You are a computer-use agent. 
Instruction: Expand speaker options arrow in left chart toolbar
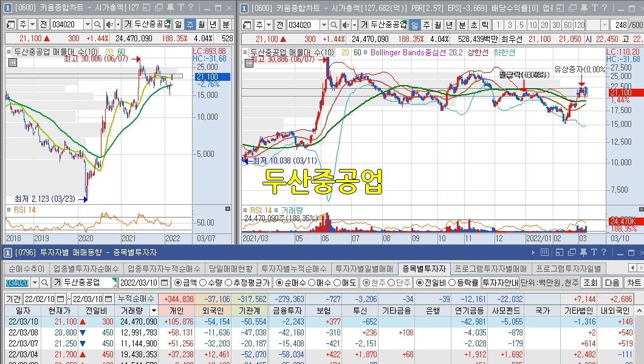click(x=118, y=25)
